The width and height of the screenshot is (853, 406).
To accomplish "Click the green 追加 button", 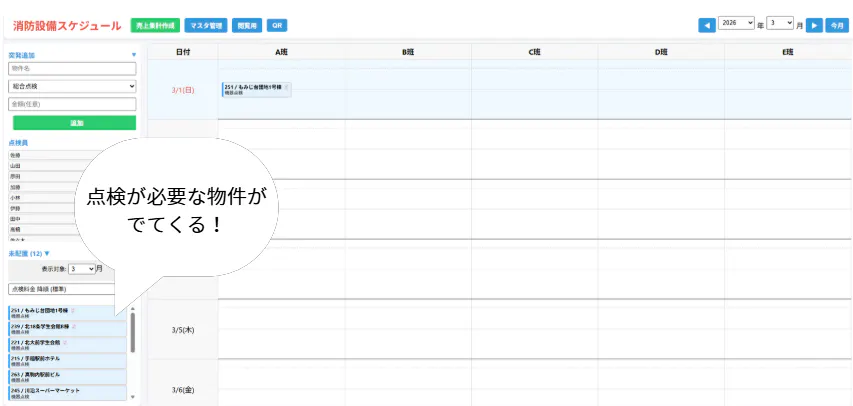I will pyautogui.click(x=74, y=123).
